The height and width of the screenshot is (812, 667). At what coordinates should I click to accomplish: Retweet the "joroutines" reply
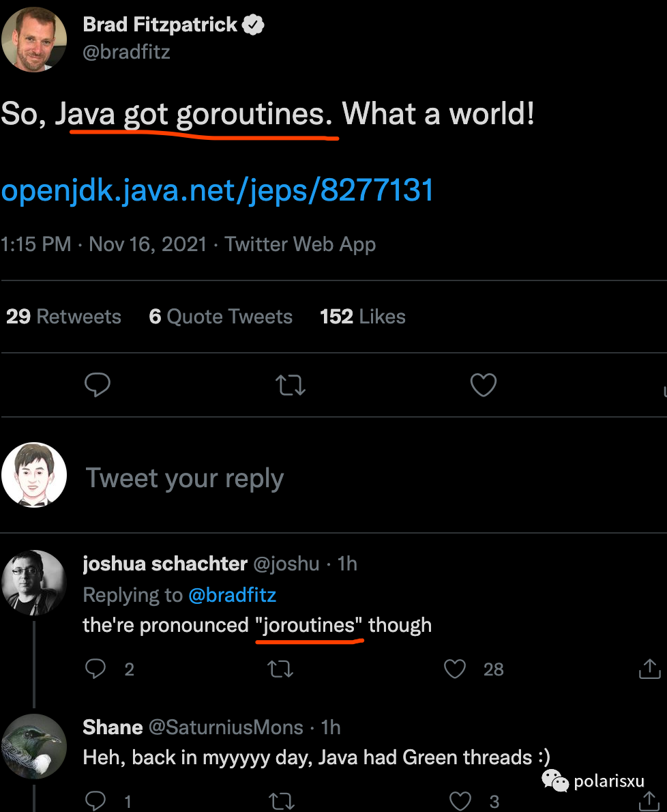coord(282,669)
